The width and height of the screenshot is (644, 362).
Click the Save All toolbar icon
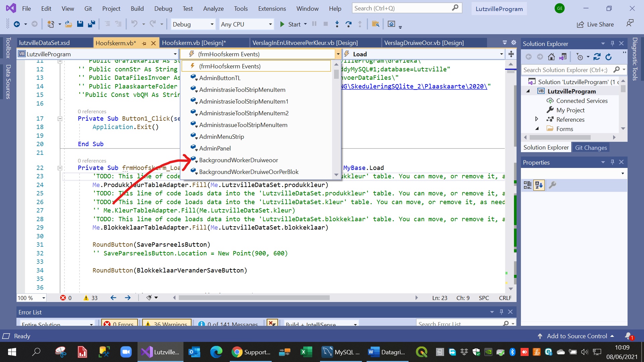(91, 24)
